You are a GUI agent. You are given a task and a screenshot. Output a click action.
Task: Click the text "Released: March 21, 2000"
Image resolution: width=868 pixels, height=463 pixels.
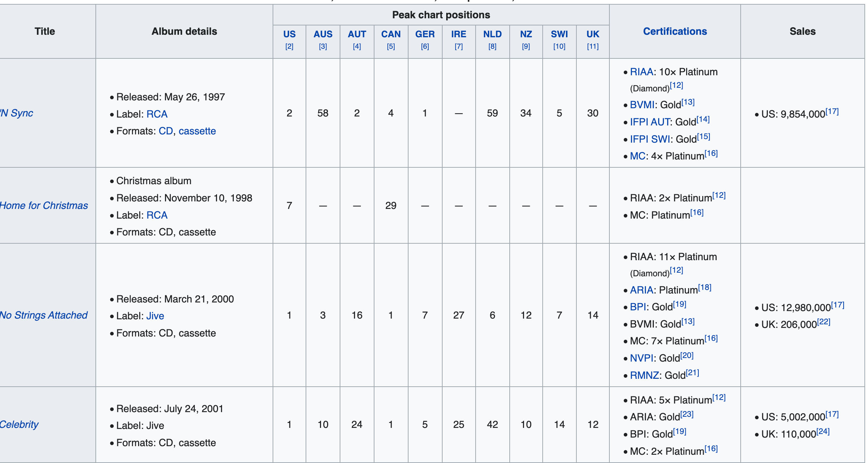175,299
